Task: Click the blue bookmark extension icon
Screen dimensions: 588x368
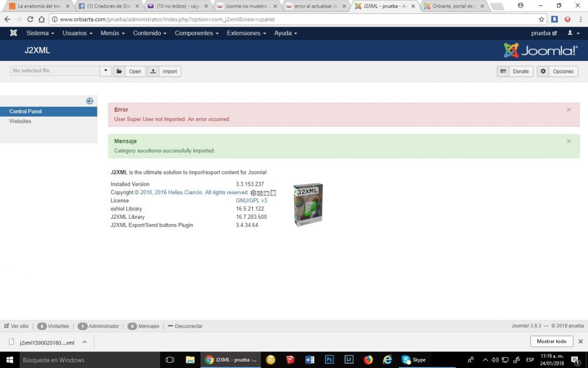Action: coord(555,19)
